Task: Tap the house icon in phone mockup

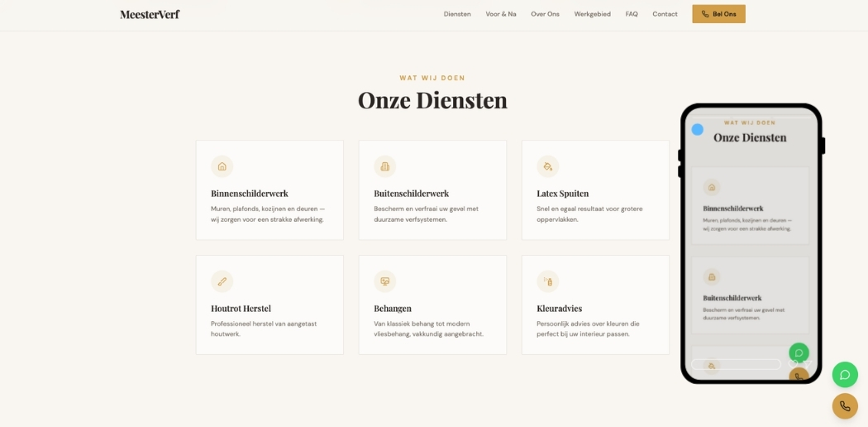Action: coord(712,187)
